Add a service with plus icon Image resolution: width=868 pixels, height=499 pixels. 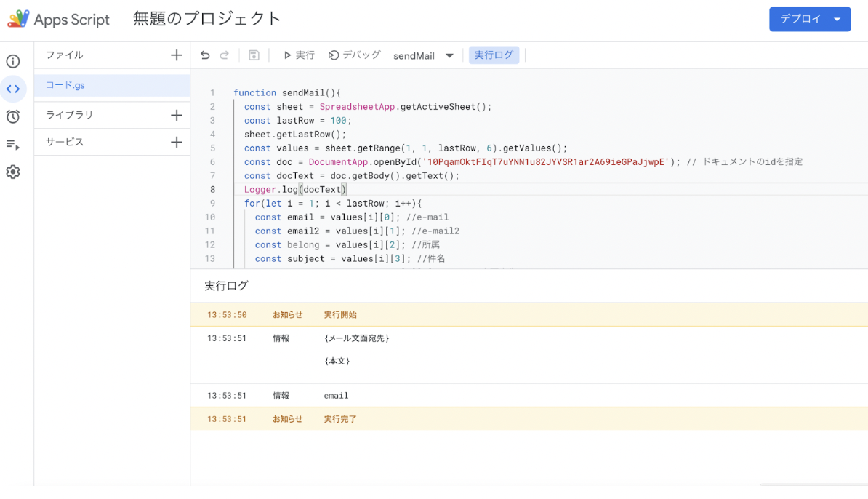coord(176,143)
